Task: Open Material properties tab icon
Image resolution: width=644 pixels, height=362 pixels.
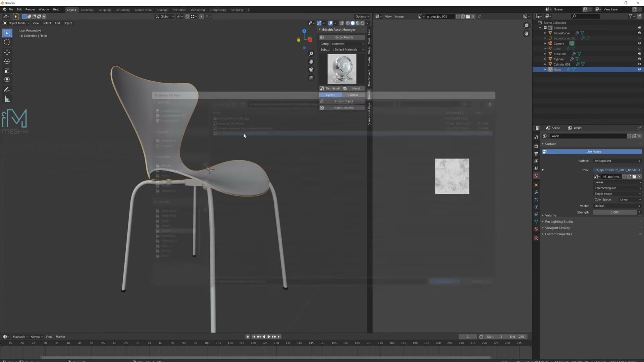Action: (536, 229)
